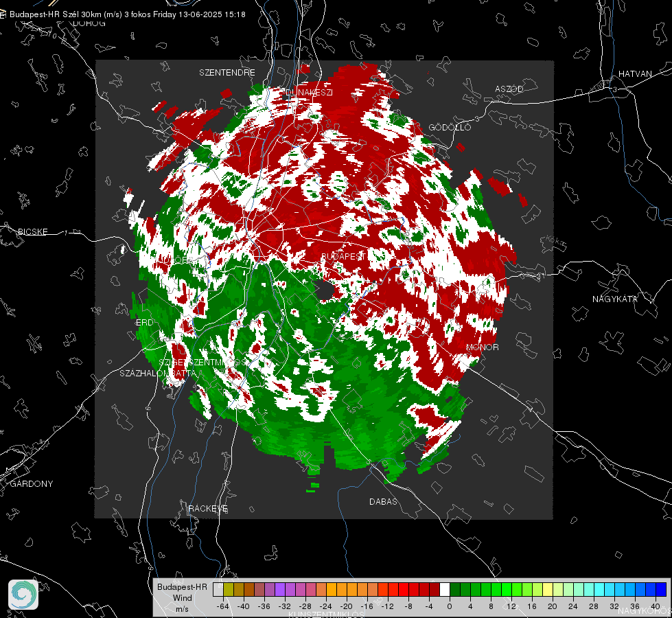
Task: Click the GÖDÖLLO city label
Action: click(450, 127)
